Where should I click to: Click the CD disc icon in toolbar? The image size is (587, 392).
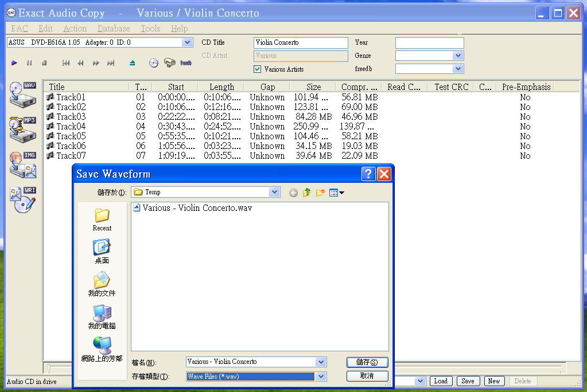[x=153, y=63]
